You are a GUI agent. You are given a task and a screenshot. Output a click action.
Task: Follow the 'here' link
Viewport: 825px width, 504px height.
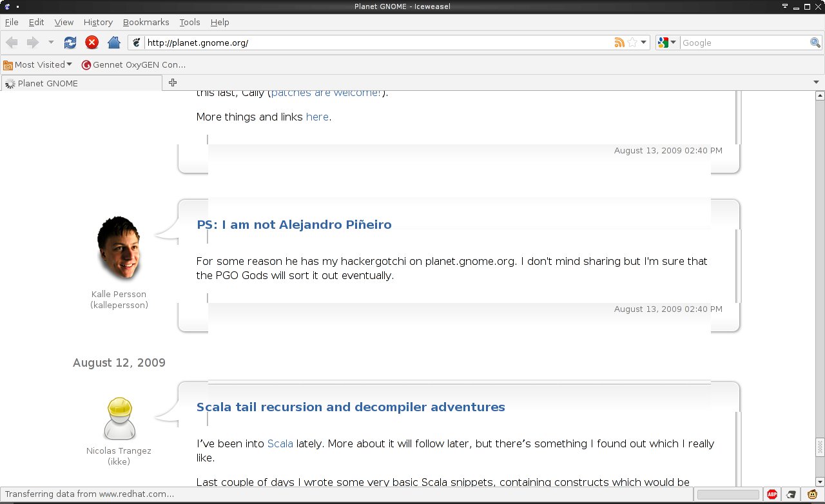317,117
